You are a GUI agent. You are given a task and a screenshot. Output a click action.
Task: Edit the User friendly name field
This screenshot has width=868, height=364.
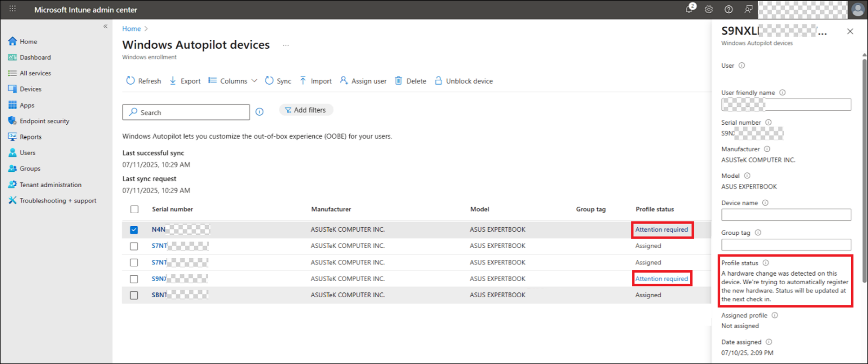(786, 105)
